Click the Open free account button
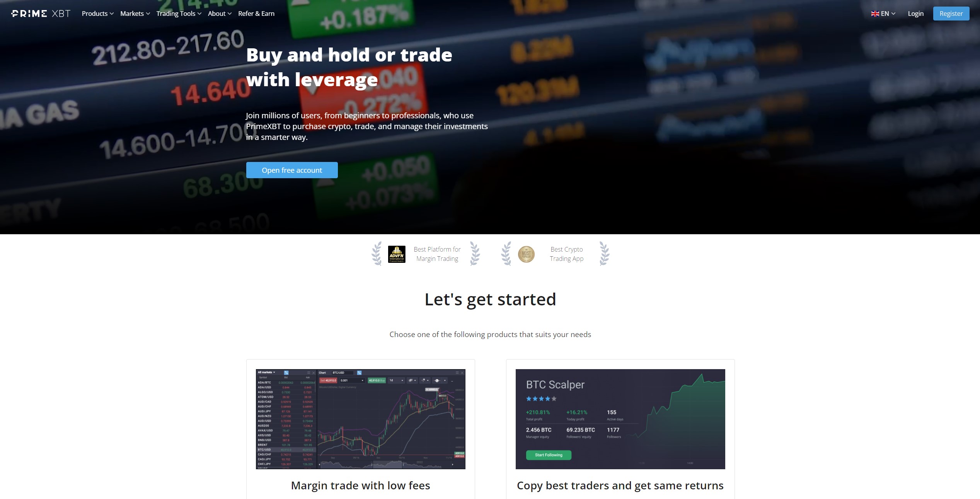 (x=291, y=170)
